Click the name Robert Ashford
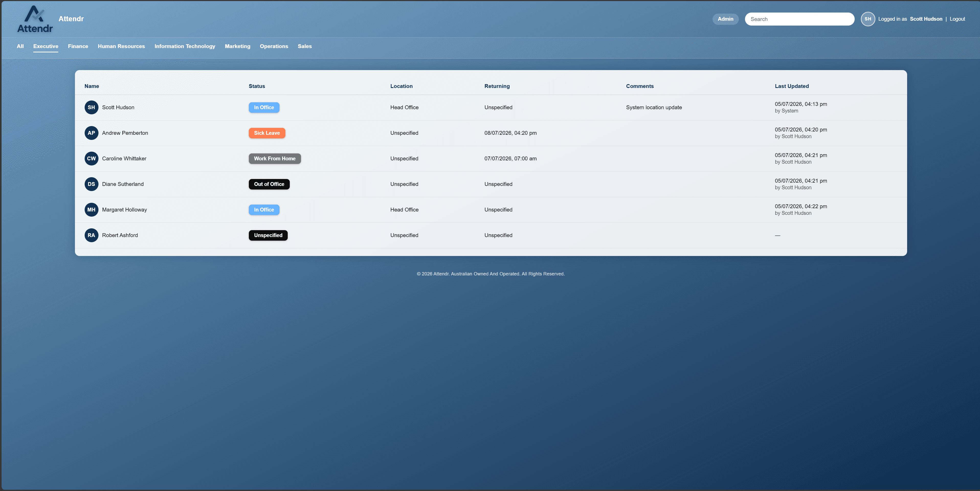Viewport: 980px width, 491px height. tap(120, 236)
